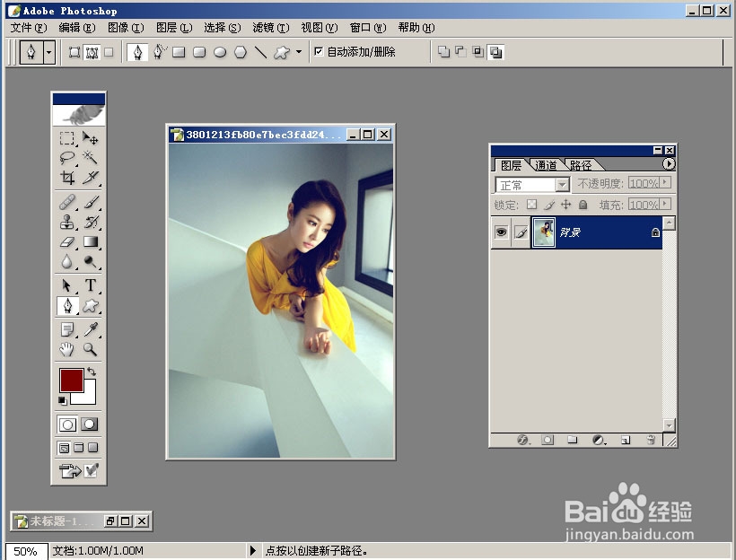Screen dimensions: 736x560
Task: Open adjustment layer menu in Layers panel
Action: tap(599, 440)
